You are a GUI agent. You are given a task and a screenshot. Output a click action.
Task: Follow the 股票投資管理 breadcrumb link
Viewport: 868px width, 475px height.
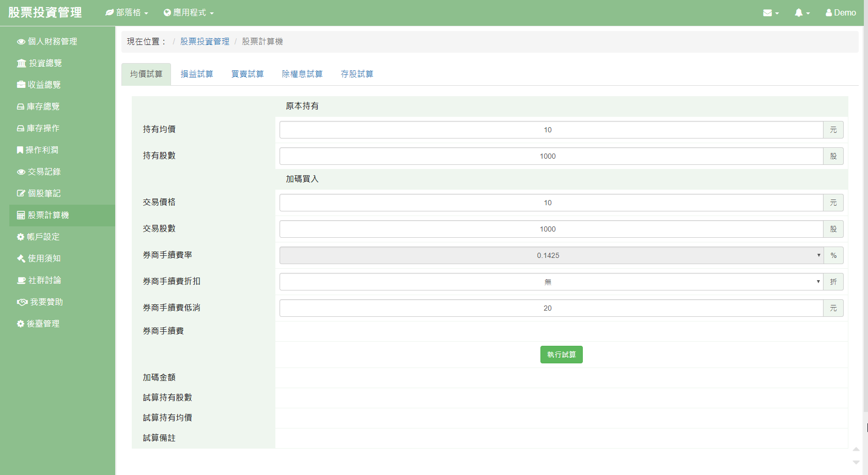click(205, 41)
